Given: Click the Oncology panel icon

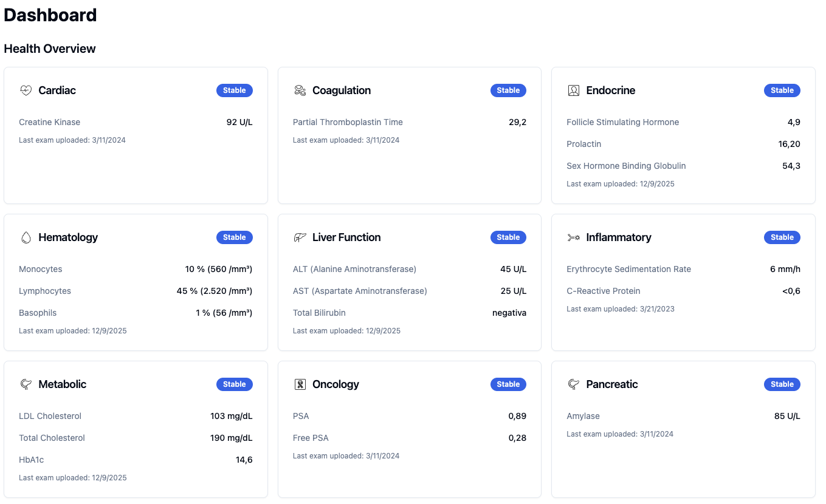Looking at the screenshot, I should point(299,384).
